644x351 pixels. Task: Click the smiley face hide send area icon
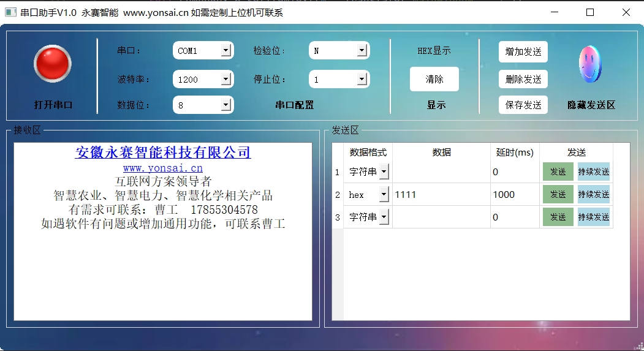[x=590, y=64]
